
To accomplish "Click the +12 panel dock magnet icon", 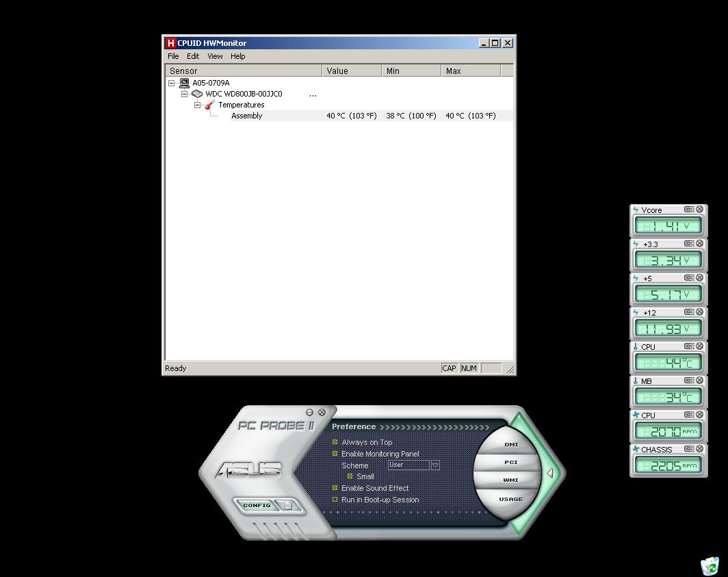I will point(689,312).
